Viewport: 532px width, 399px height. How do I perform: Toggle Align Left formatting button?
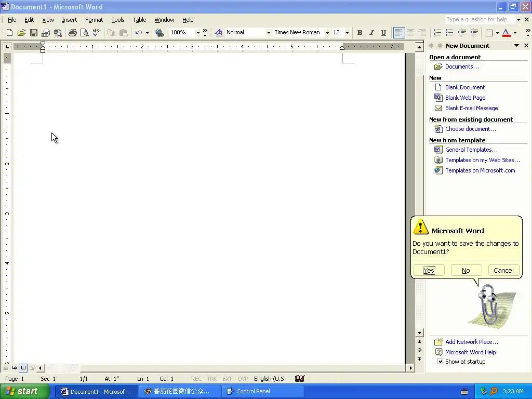[x=398, y=33]
